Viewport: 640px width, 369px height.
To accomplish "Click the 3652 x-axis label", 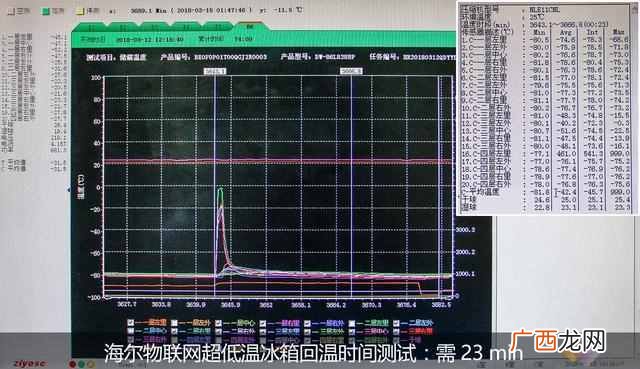I will point(266,305).
